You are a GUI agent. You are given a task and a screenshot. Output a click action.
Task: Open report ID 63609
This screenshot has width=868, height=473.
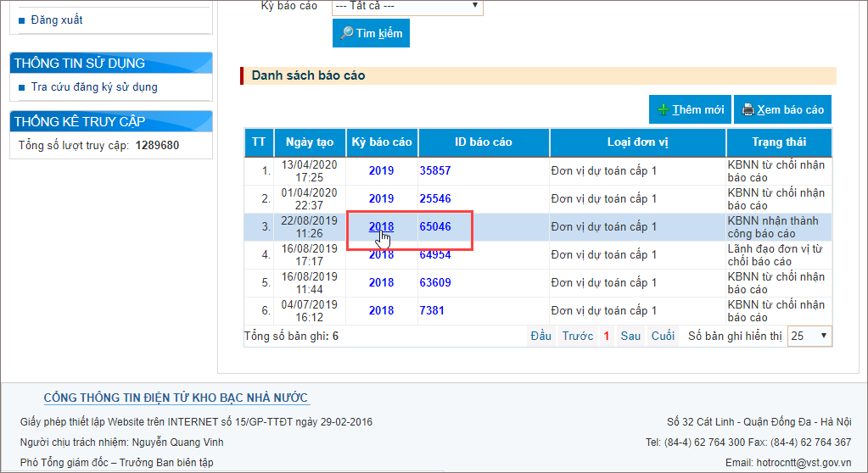pyautogui.click(x=435, y=282)
